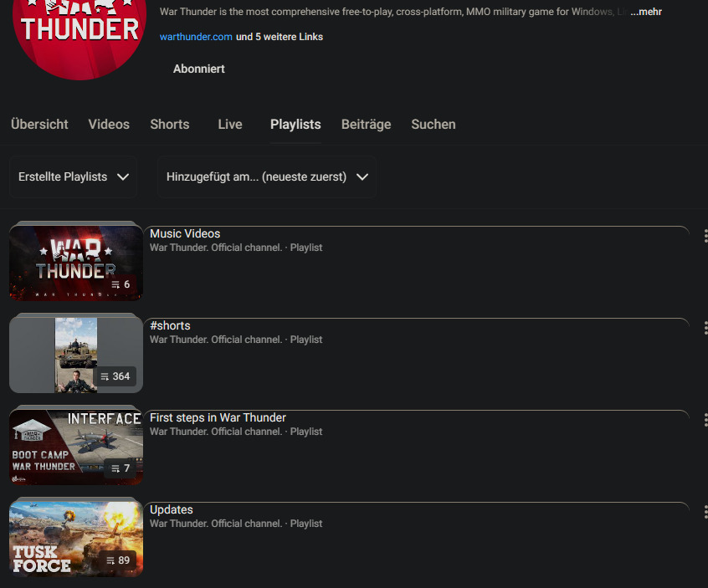Screen dimensions: 708x588
Task: Switch to the Videos tab
Action: pyautogui.click(x=109, y=124)
